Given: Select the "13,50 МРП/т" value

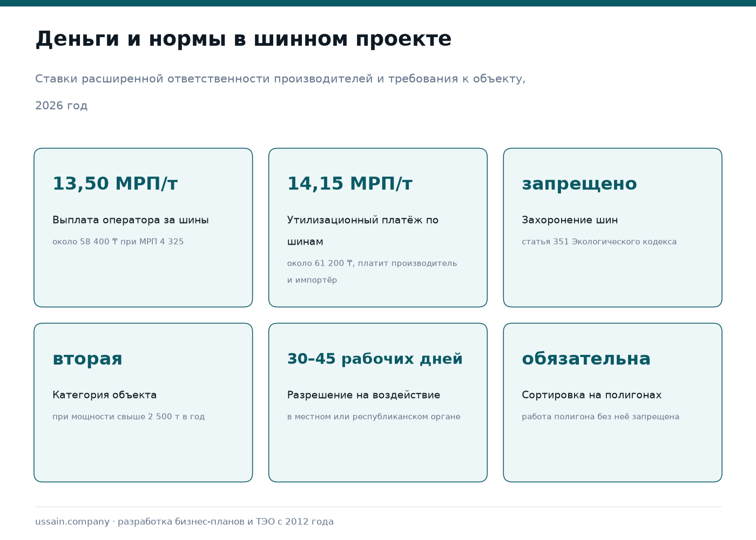Looking at the screenshot, I should [115, 184].
